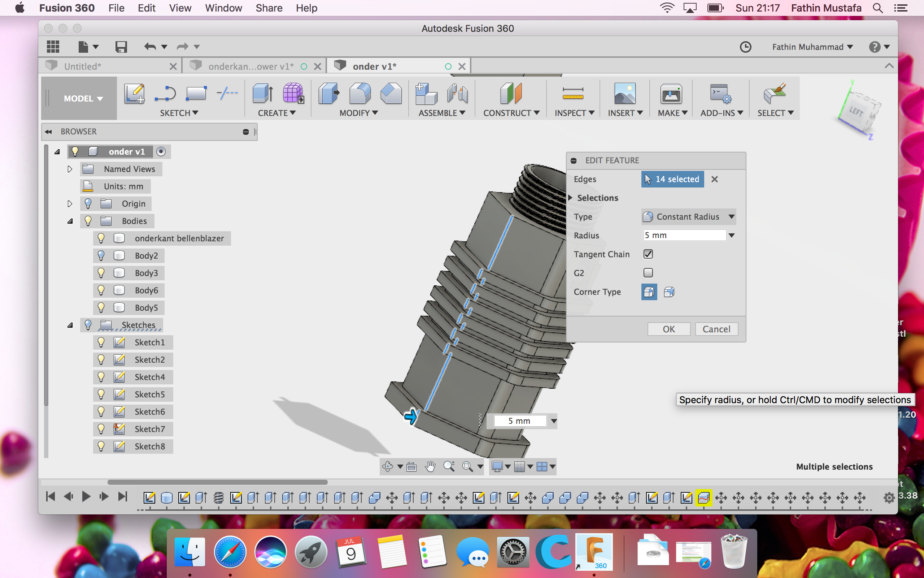Click the timeline settings gear icon
This screenshot has width=924, height=578.
point(889,498)
